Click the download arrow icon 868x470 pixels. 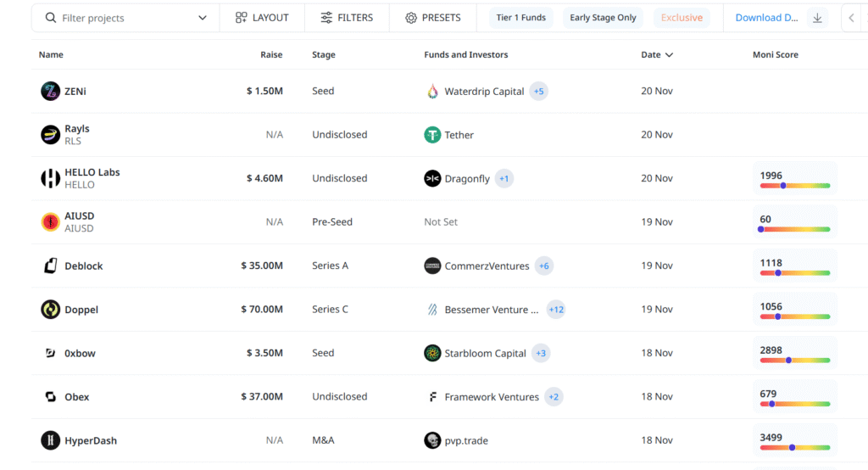point(817,18)
